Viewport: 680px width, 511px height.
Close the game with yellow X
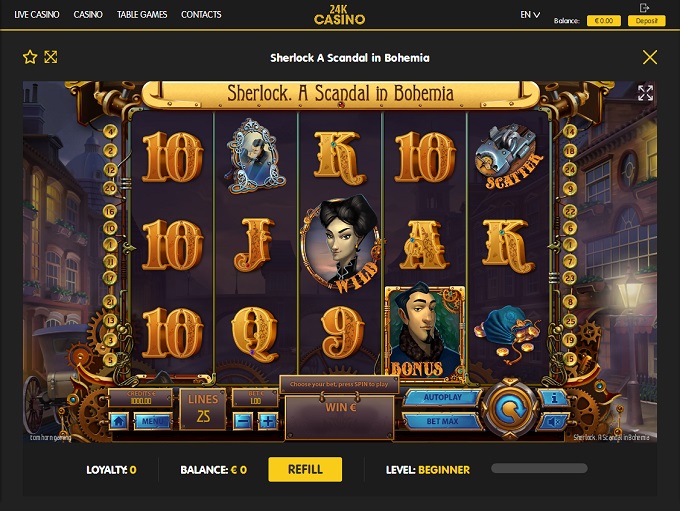(x=650, y=57)
